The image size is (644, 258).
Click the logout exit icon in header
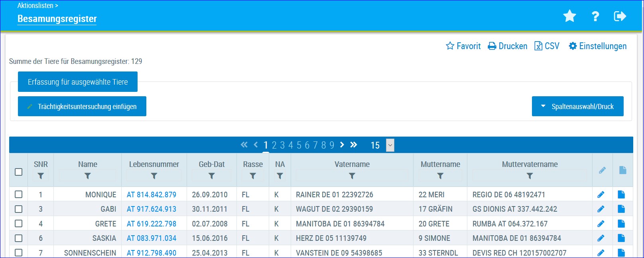tap(620, 16)
